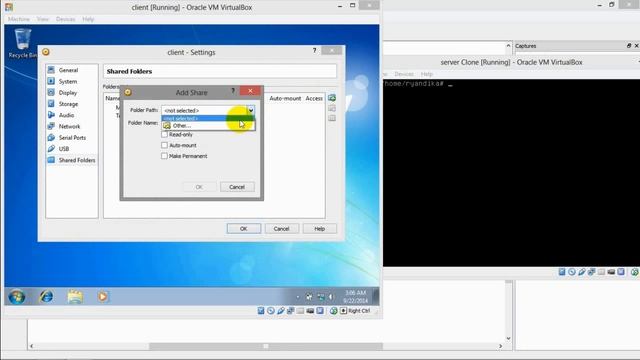Collapse the Folder Path dropdown arrow
The image size is (640, 360).
(x=251, y=110)
